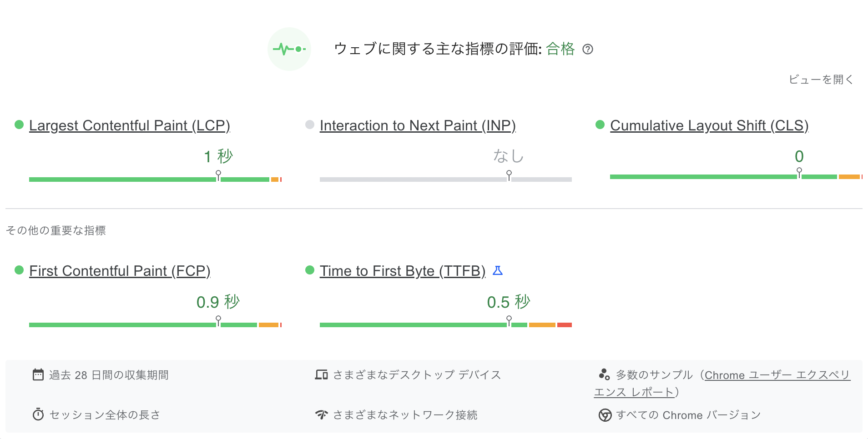Viewport: 868px width, 439px height.
Task: Open the Largest Contentful Paint (LCP) link
Action: point(130,125)
